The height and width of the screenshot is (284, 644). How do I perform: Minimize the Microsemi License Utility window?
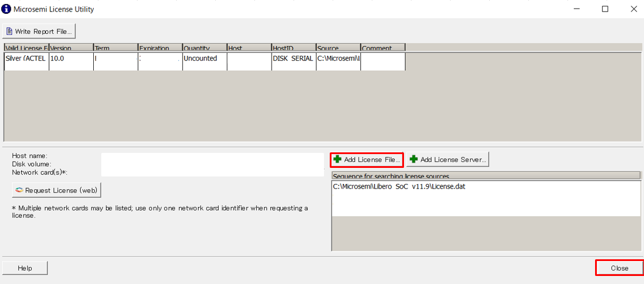tap(576, 9)
